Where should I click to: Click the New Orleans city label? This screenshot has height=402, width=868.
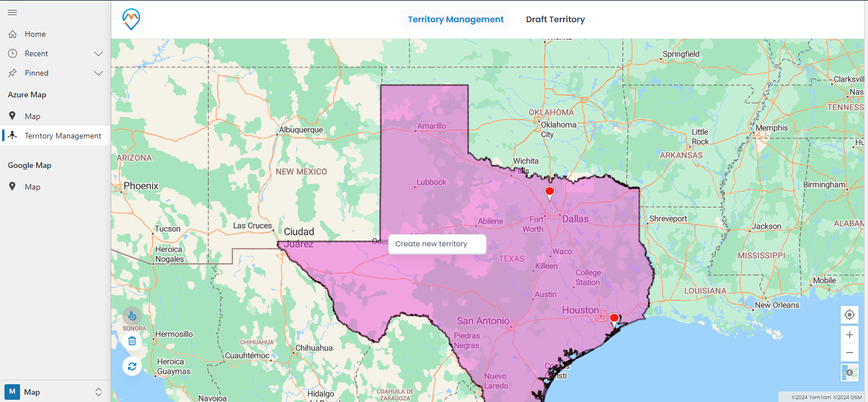pos(777,305)
